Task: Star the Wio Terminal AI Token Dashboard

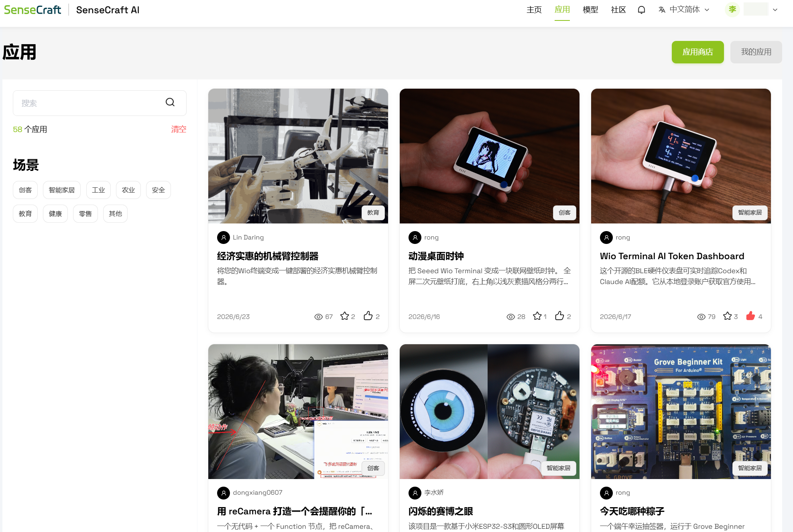Action: point(727,316)
